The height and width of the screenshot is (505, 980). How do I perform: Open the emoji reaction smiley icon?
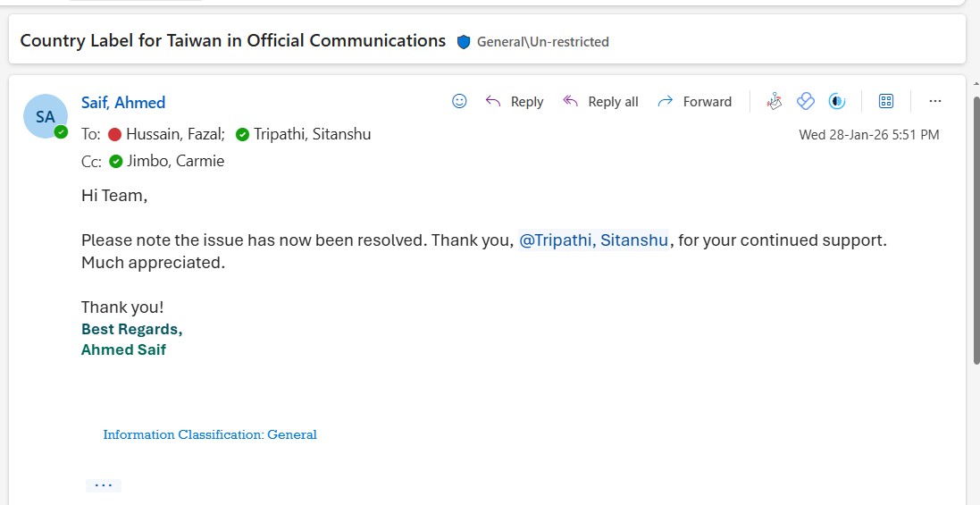point(459,101)
